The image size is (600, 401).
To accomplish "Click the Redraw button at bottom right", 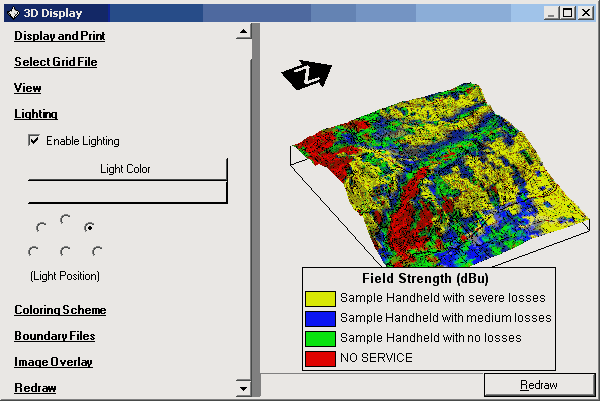I will [539, 385].
